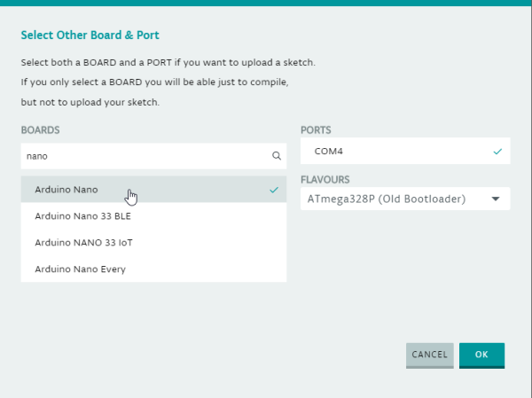Click the checkmark beside Arduino Nano
Viewport: 532px width, 398px height.
274,190
